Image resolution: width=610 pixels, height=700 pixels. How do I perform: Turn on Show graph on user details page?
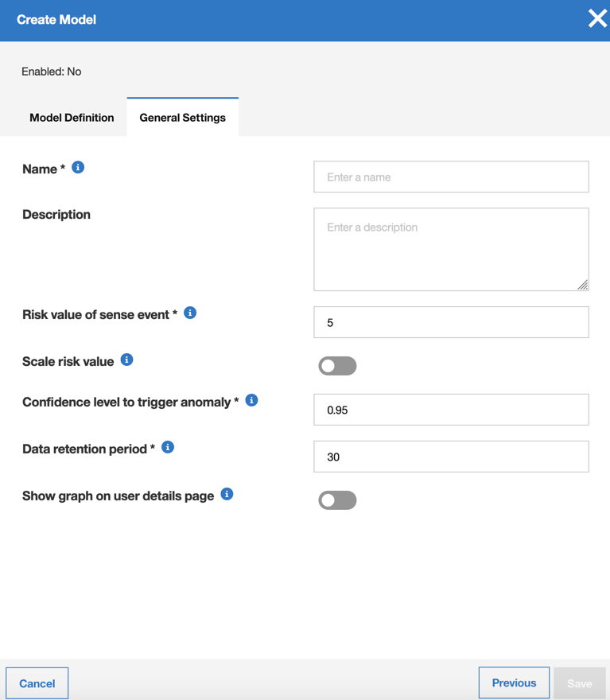(x=337, y=500)
